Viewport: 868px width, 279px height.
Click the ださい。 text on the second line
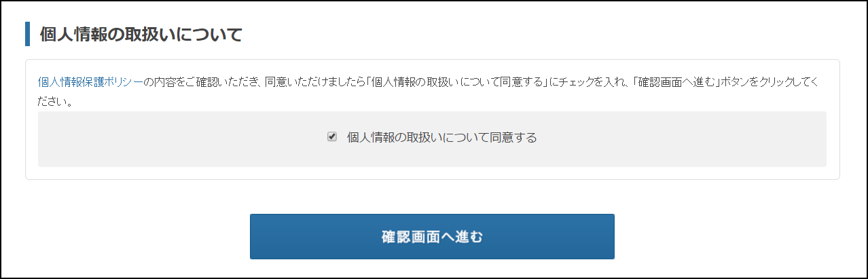click(x=56, y=103)
